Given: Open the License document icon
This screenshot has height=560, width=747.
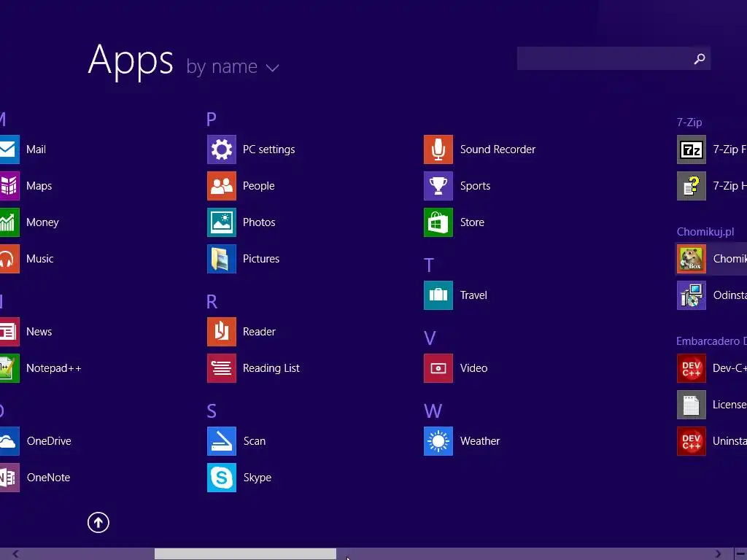Looking at the screenshot, I should pyautogui.click(x=692, y=405).
